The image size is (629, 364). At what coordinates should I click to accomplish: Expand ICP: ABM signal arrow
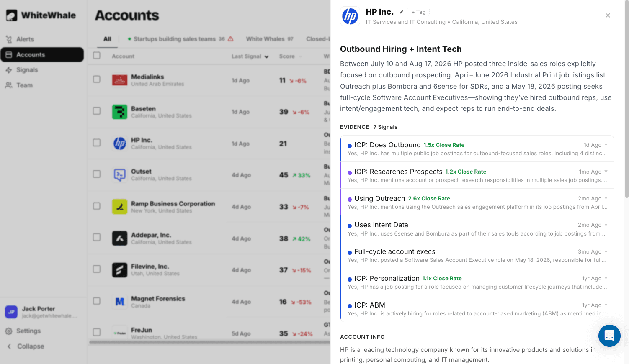point(606,305)
